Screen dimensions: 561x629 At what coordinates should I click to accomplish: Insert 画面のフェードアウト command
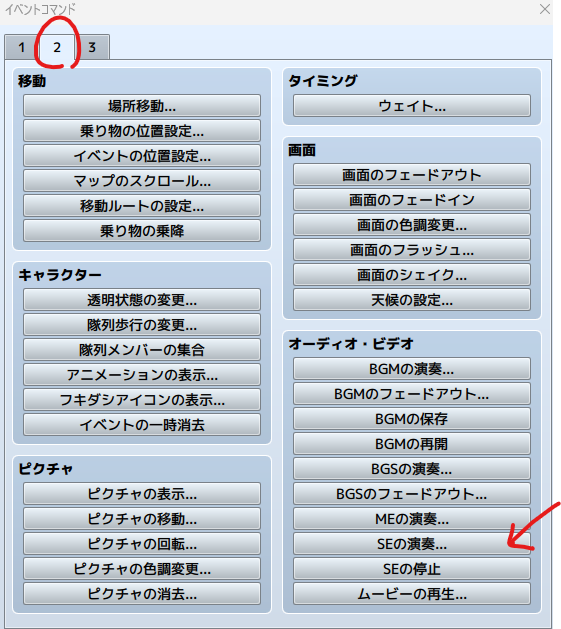click(x=412, y=174)
